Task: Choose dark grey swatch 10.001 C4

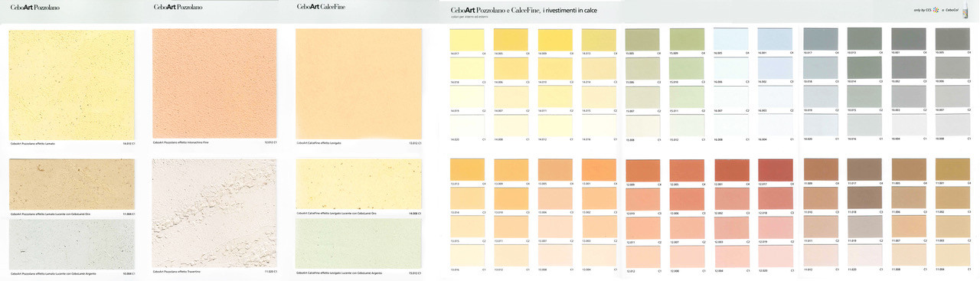Action: 909,39
